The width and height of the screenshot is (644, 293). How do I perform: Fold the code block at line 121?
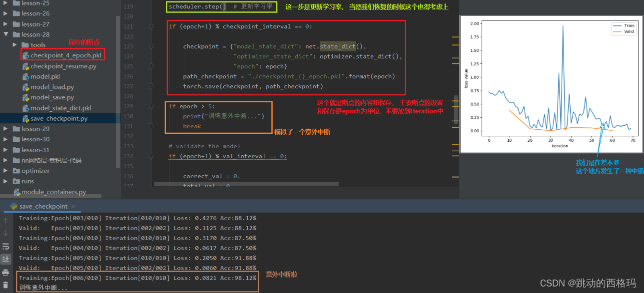click(x=151, y=26)
